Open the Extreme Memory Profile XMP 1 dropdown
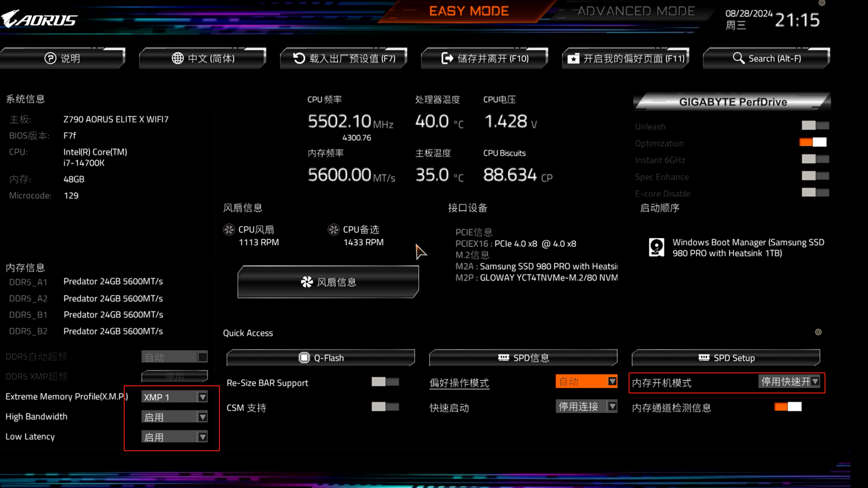This screenshot has height=488, width=868. coord(175,397)
